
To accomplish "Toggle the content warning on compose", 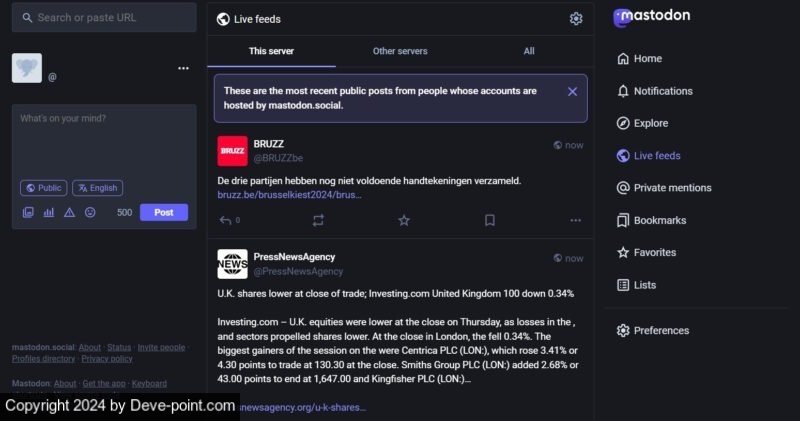I will (x=69, y=212).
